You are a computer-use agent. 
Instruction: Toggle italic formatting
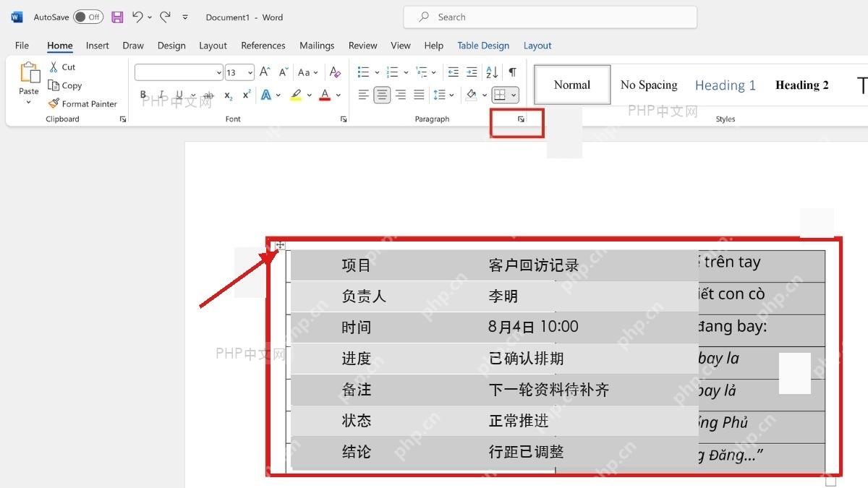(x=161, y=95)
